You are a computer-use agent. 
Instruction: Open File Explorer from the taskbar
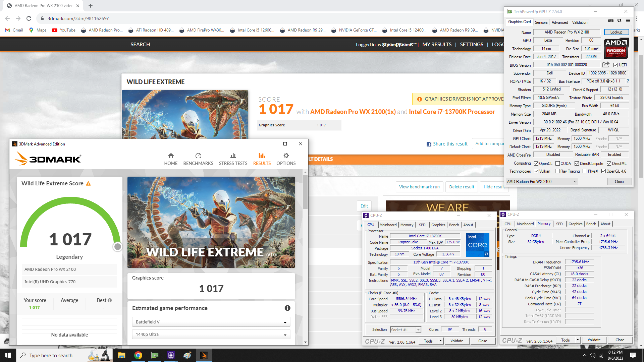point(121,355)
